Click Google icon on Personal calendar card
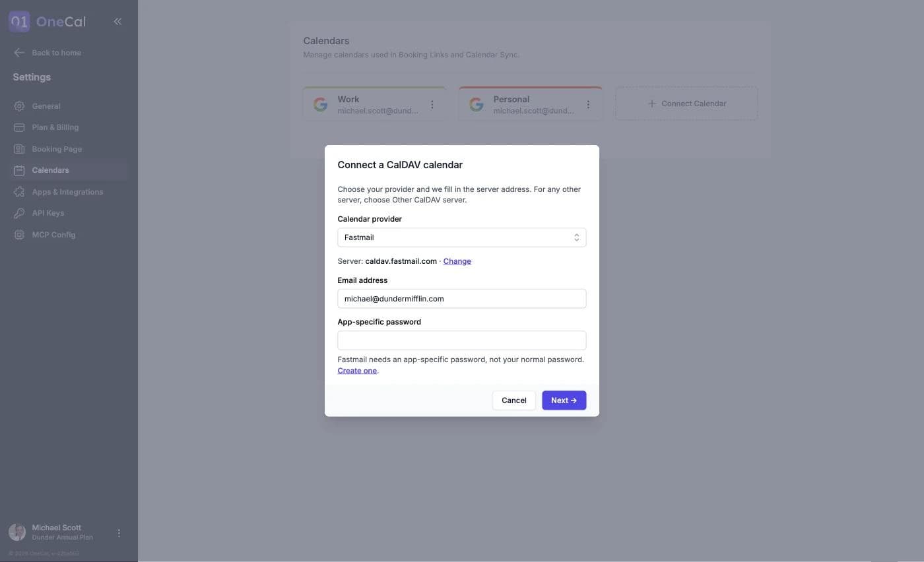The width and height of the screenshot is (924, 562). click(477, 104)
